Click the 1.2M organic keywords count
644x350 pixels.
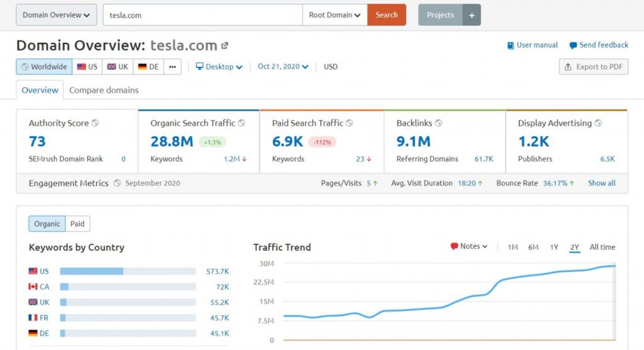tap(231, 159)
